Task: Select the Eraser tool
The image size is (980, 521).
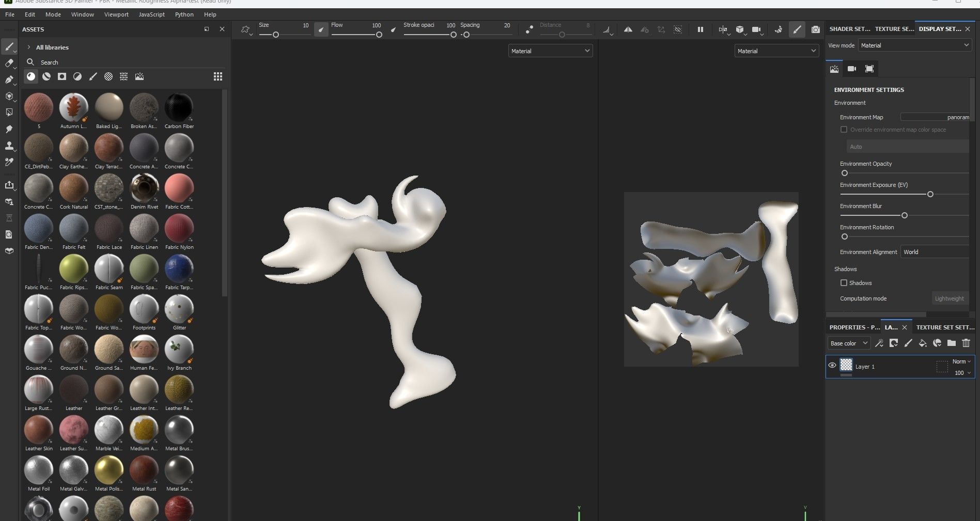Action: click(x=9, y=64)
